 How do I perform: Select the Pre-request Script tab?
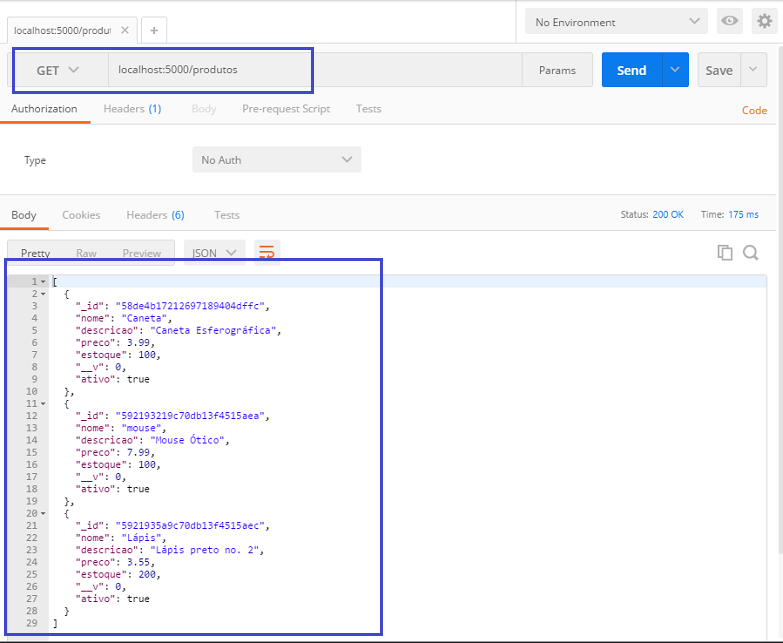pos(286,109)
